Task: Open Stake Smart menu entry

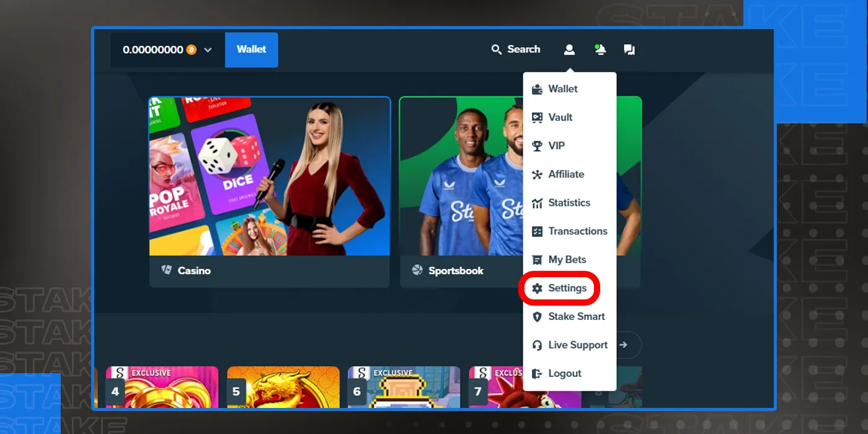Action: point(569,317)
